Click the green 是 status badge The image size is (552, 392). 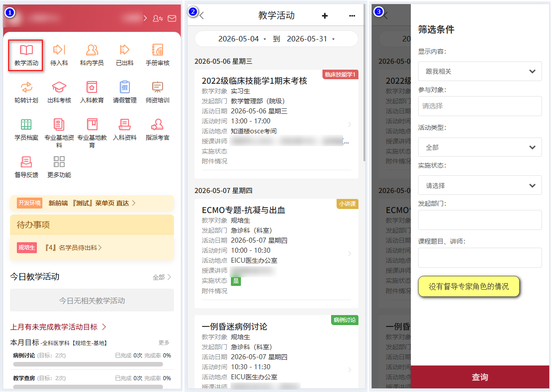pos(236,281)
